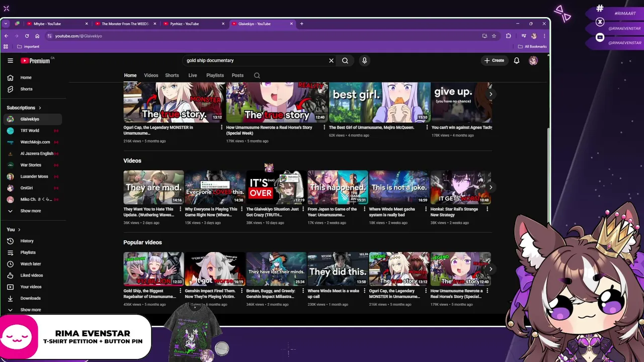The width and height of the screenshot is (644, 362).
Task: Expand the You section chevron
Action: pos(19,230)
